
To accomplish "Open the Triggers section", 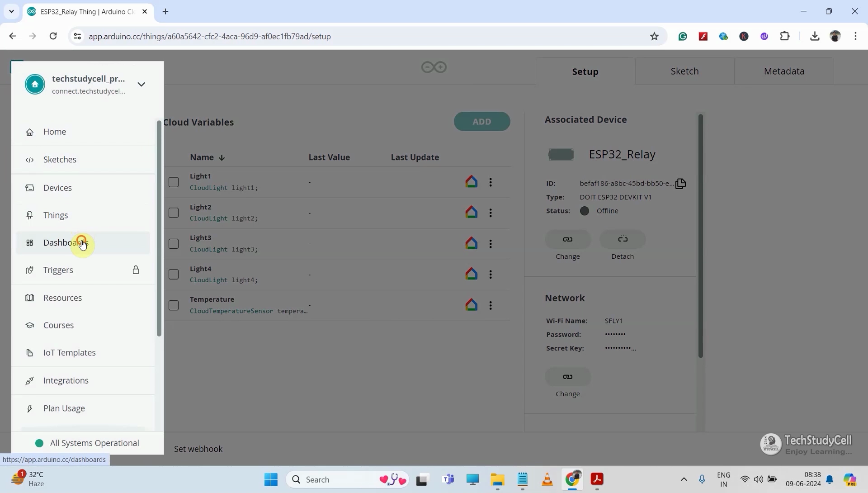I will pos(58,270).
